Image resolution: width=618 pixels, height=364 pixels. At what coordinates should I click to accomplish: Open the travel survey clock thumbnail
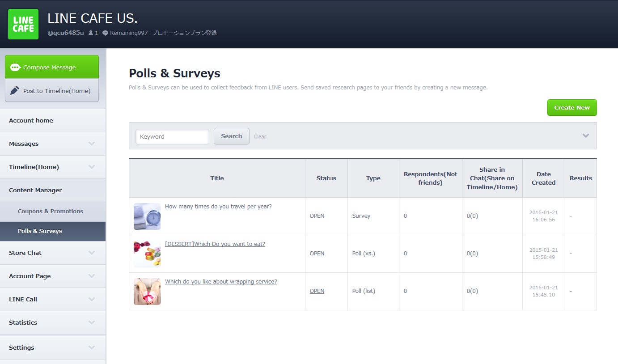pyautogui.click(x=147, y=216)
